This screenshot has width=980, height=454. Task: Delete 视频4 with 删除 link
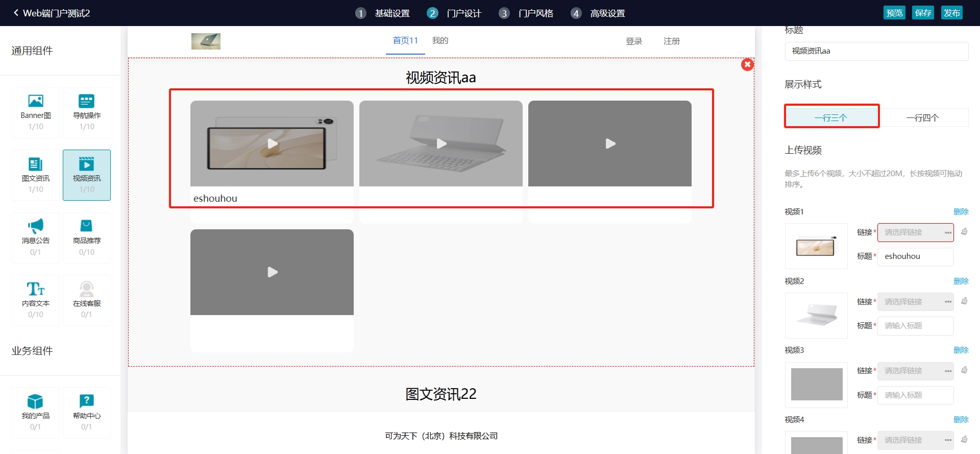(961, 419)
